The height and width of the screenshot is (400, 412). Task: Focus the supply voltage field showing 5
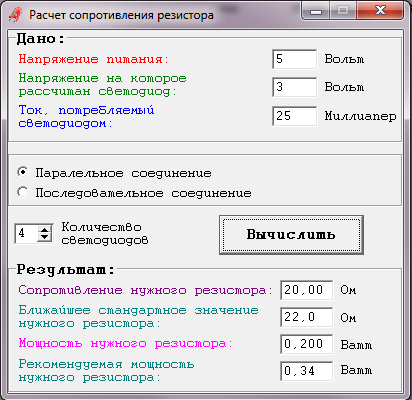pyautogui.click(x=295, y=59)
